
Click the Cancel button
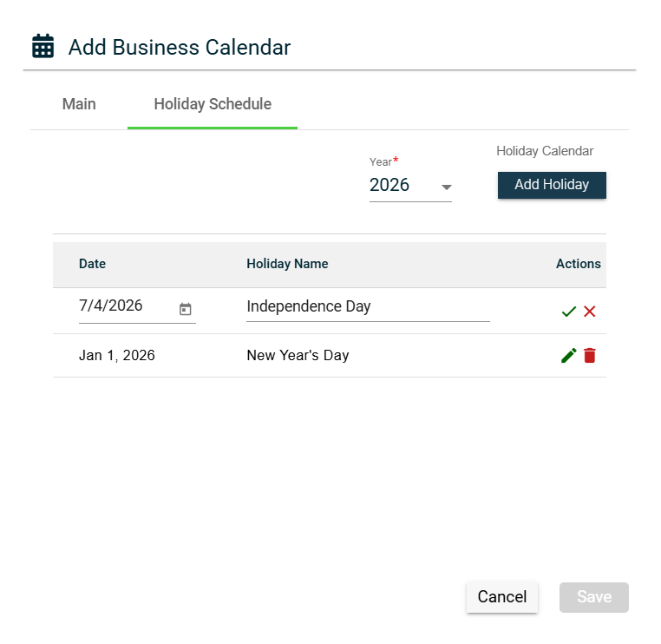502,597
